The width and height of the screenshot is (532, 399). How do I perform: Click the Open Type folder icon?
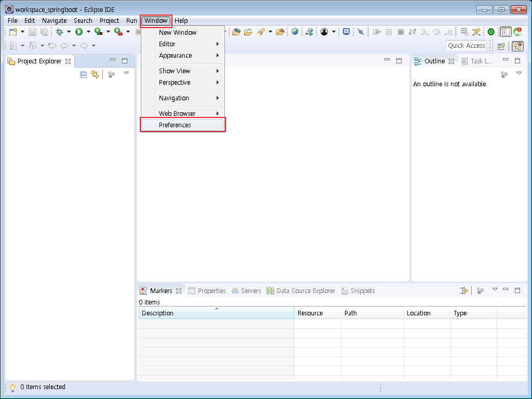(x=236, y=32)
